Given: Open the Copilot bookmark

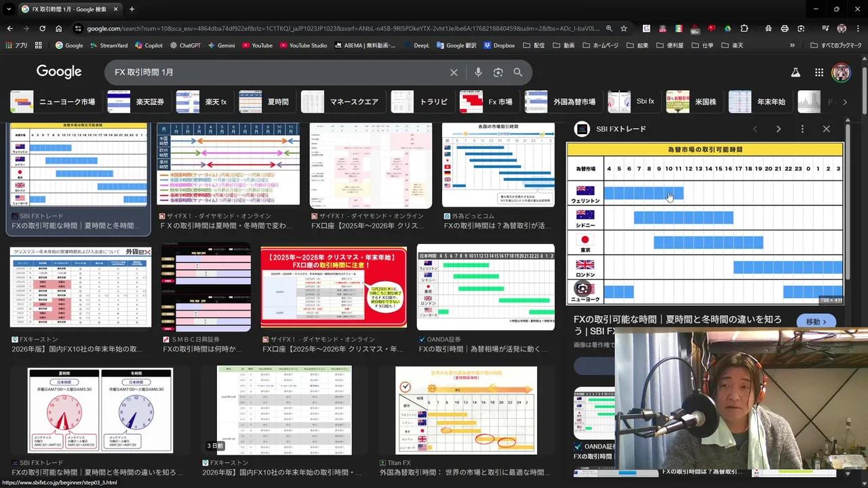Looking at the screenshot, I should click(149, 45).
